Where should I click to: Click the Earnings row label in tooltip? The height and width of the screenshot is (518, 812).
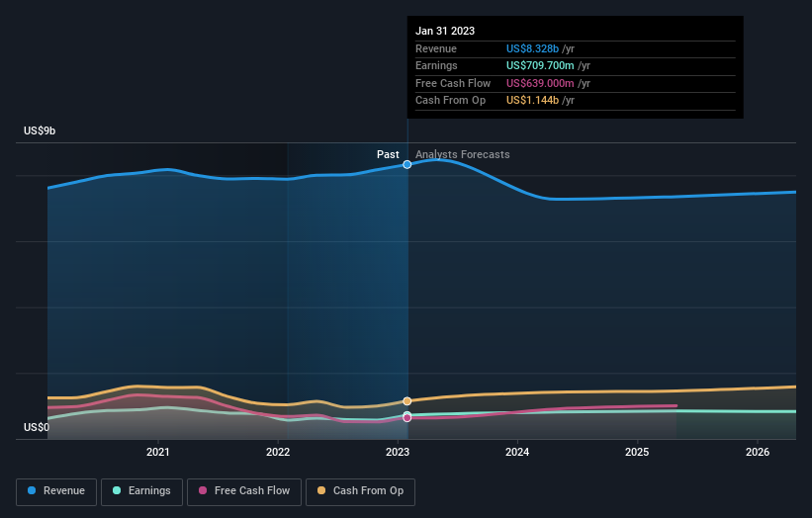coord(436,65)
